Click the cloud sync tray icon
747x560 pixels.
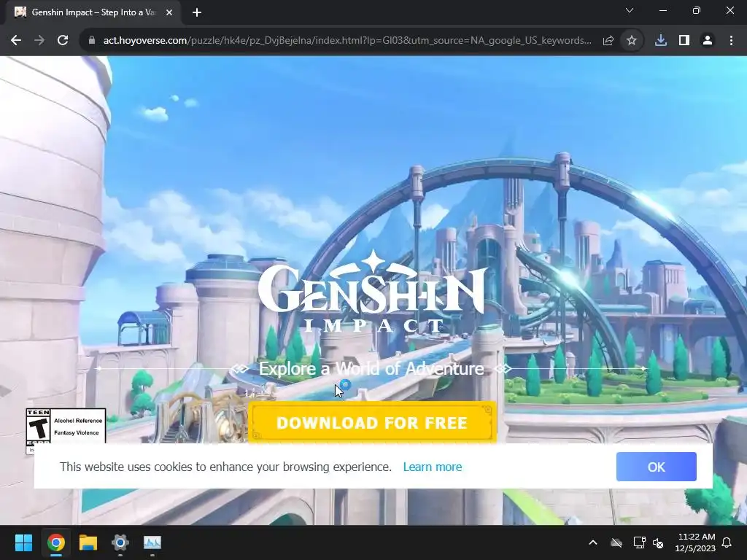coord(616,542)
